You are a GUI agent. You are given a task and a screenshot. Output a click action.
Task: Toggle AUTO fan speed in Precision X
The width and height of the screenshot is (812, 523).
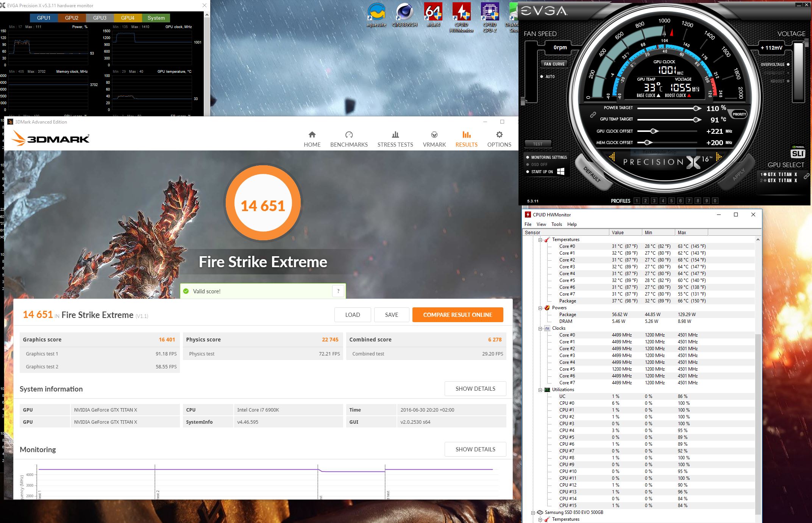(x=547, y=77)
